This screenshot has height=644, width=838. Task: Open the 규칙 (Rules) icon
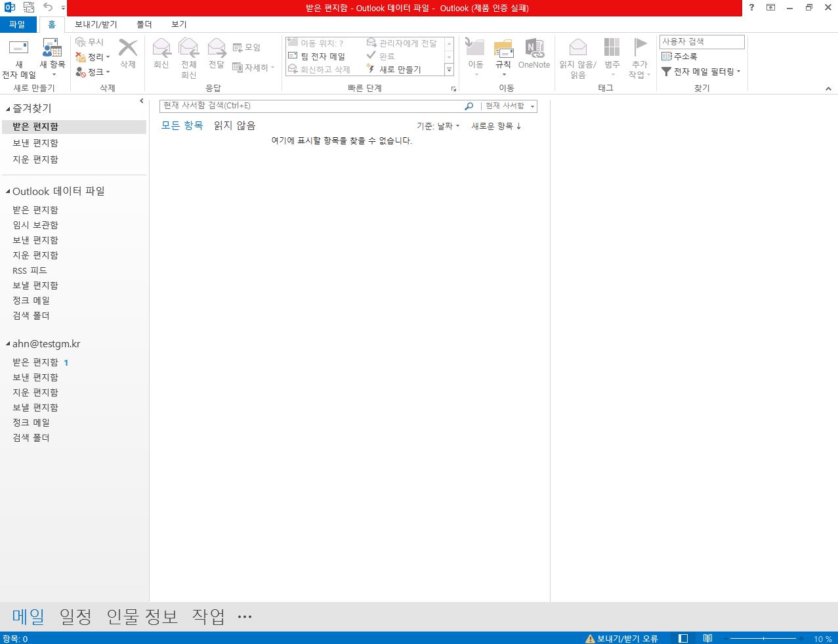click(x=503, y=50)
